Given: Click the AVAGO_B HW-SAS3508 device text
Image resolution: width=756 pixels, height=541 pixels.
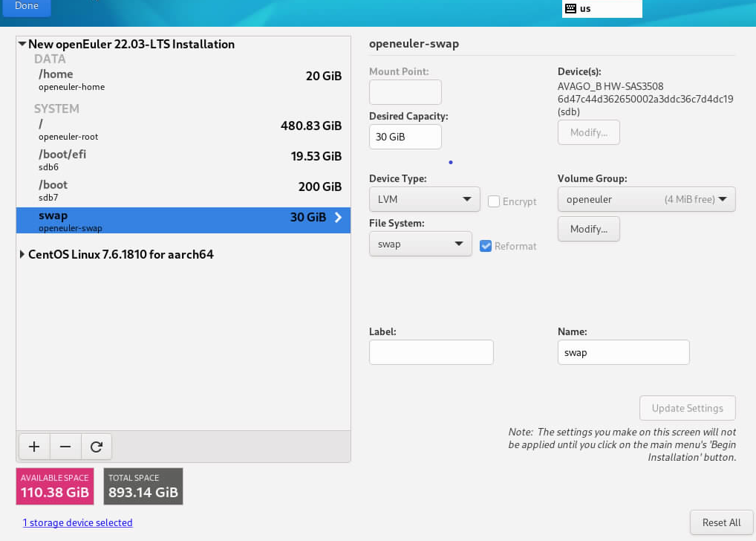Looking at the screenshot, I should pos(610,86).
